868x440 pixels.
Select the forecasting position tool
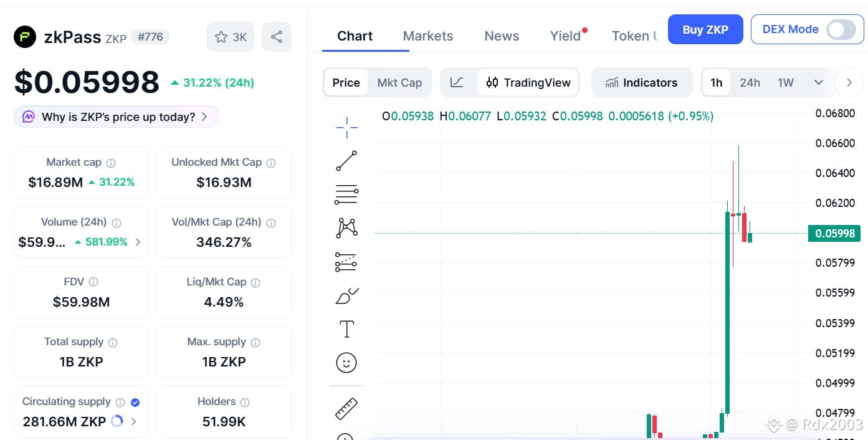pos(346,262)
